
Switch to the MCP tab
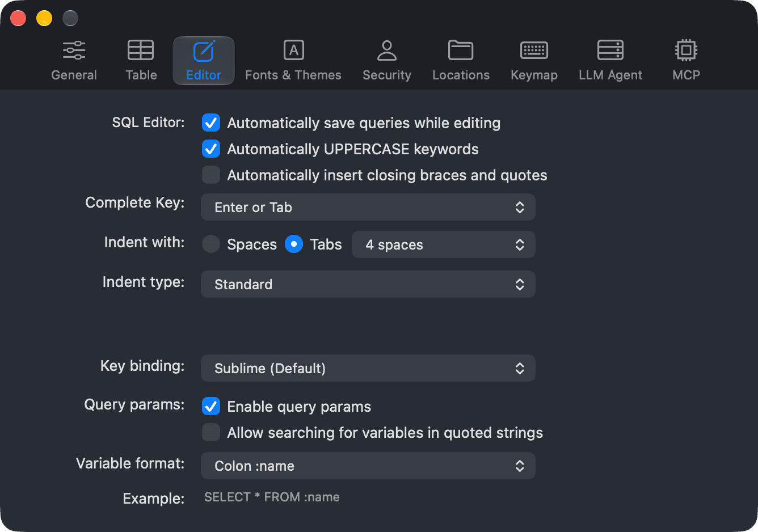click(x=686, y=61)
